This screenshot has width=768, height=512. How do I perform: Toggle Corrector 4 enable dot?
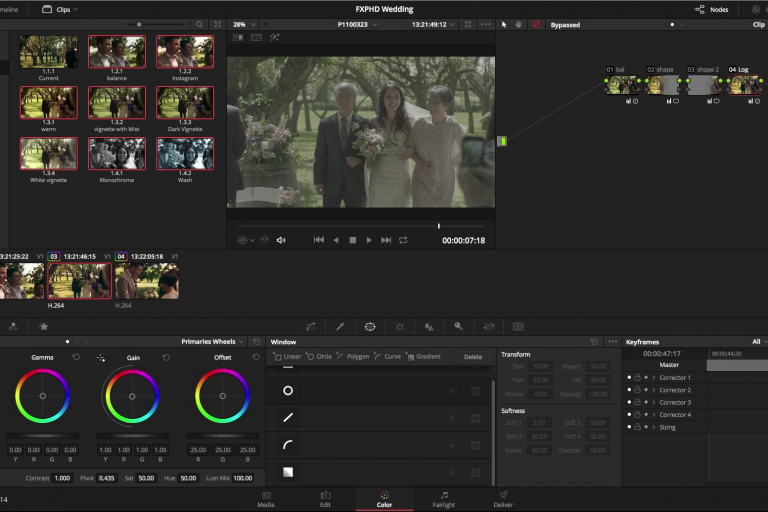(x=629, y=414)
